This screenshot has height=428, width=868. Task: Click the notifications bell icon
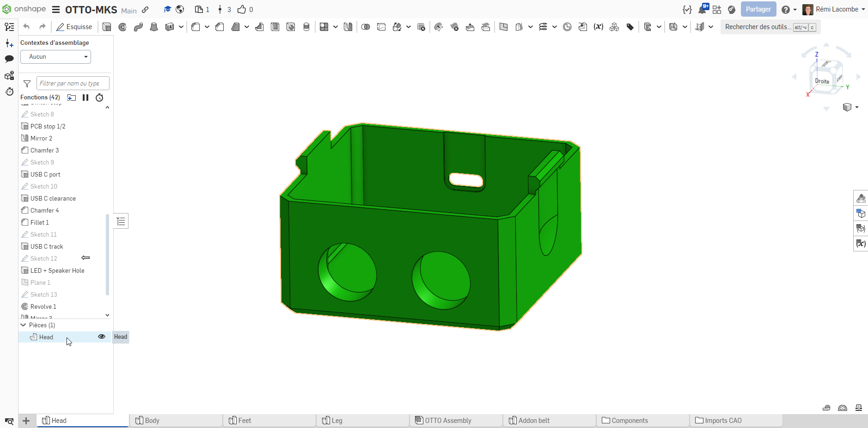702,10
